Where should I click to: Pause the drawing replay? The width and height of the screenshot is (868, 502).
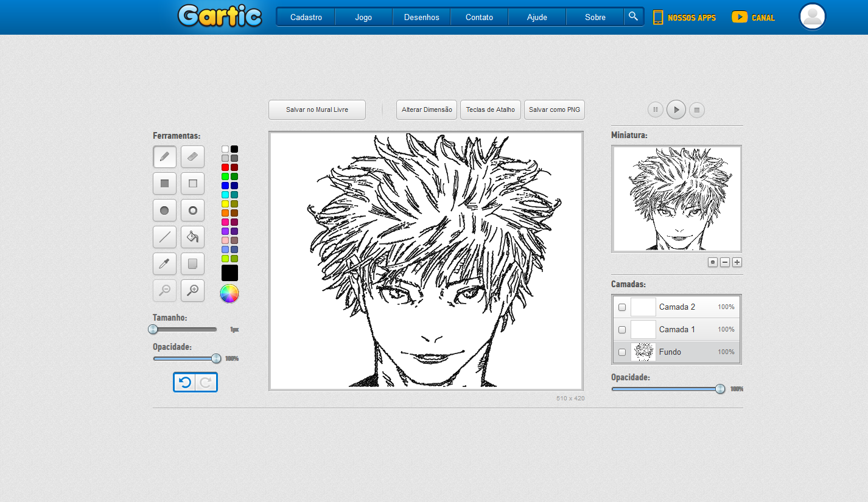[656, 110]
